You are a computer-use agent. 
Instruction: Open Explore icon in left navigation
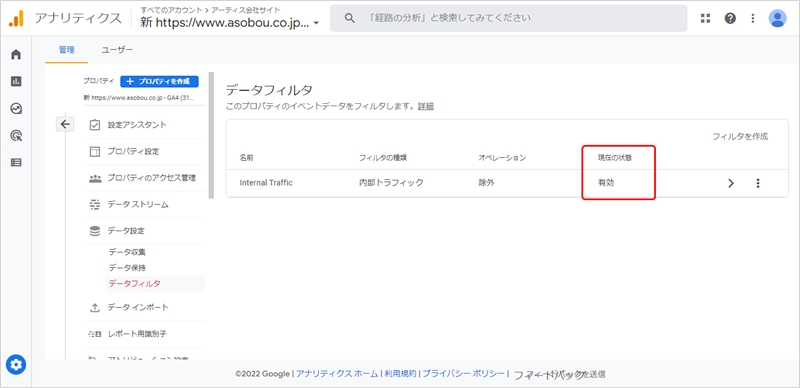[16, 108]
